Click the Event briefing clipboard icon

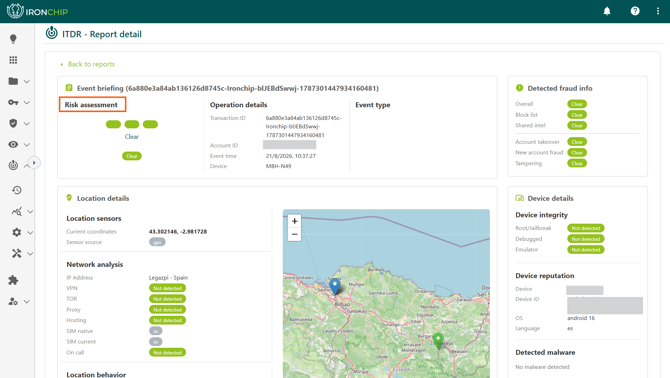pyautogui.click(x=69, y=88)
